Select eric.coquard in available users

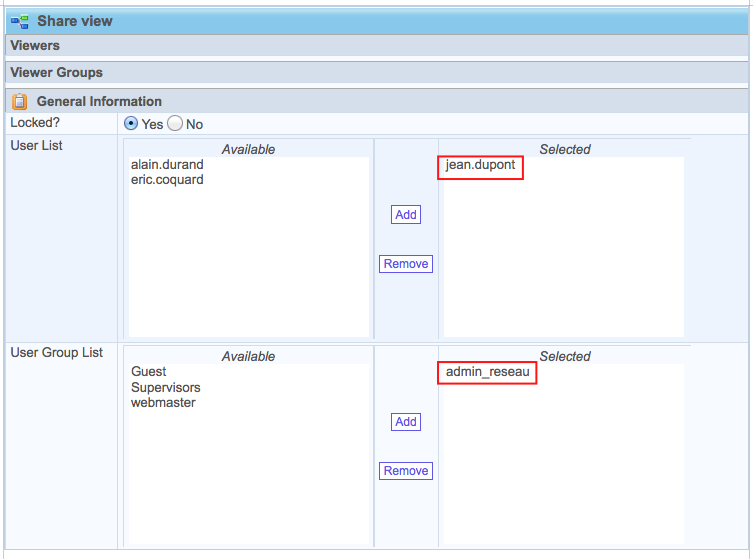tap(167, 180)
